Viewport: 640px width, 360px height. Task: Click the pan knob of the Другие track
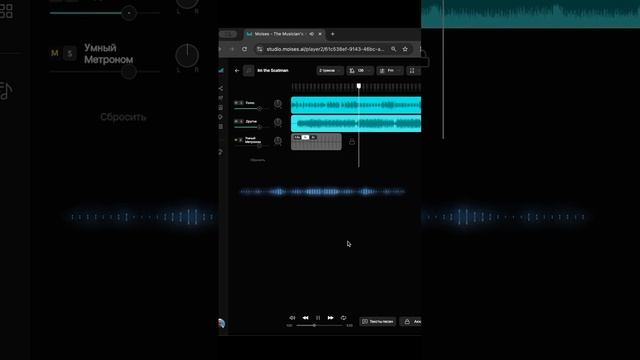pos(278,122)
